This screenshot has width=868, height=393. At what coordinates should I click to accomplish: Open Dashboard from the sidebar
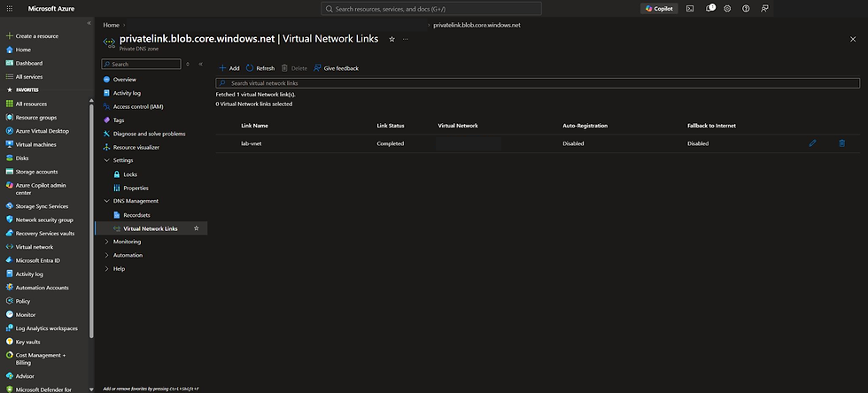(24, 63)
